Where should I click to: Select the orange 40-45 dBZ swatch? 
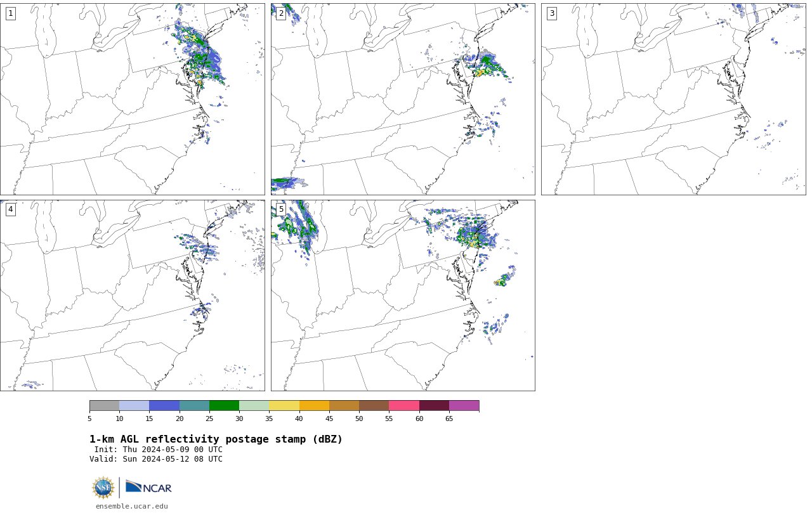[314, 406]
